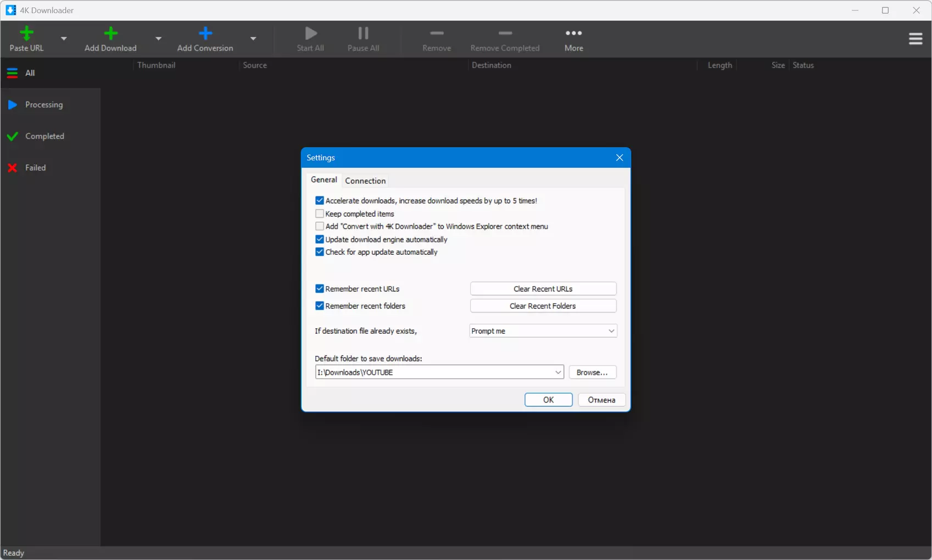The height and width of the screenshot is (560, 932).
Task: Show All downloads in sidebar
Action: coord(51,73)
